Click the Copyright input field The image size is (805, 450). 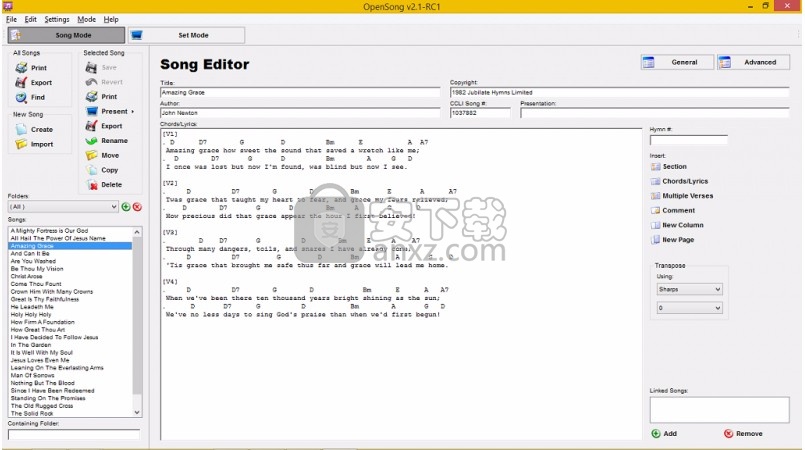coord(620,92)
